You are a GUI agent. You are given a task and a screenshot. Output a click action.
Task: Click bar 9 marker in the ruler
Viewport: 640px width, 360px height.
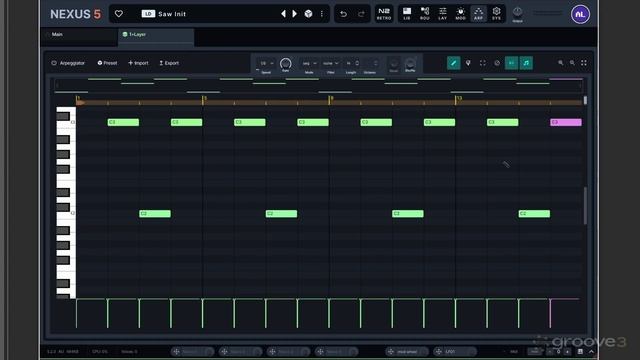click(x=330, y=100)
